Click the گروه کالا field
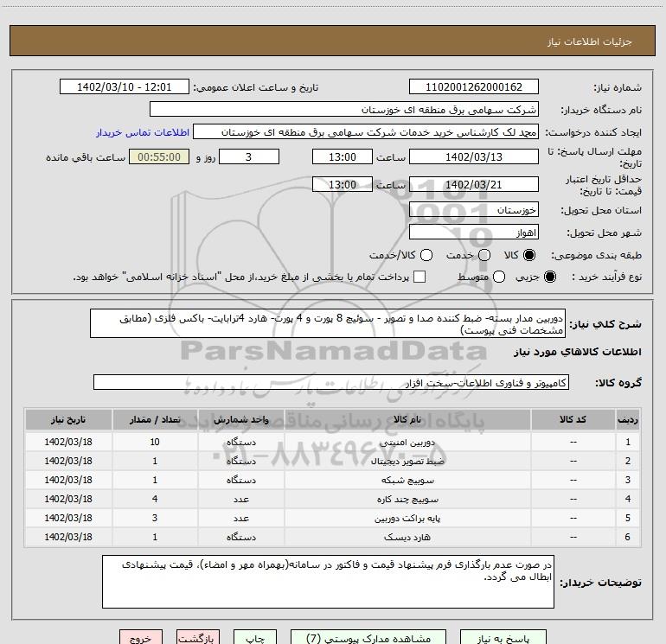Screen dimensions: 666x644 tap(331, 382)
